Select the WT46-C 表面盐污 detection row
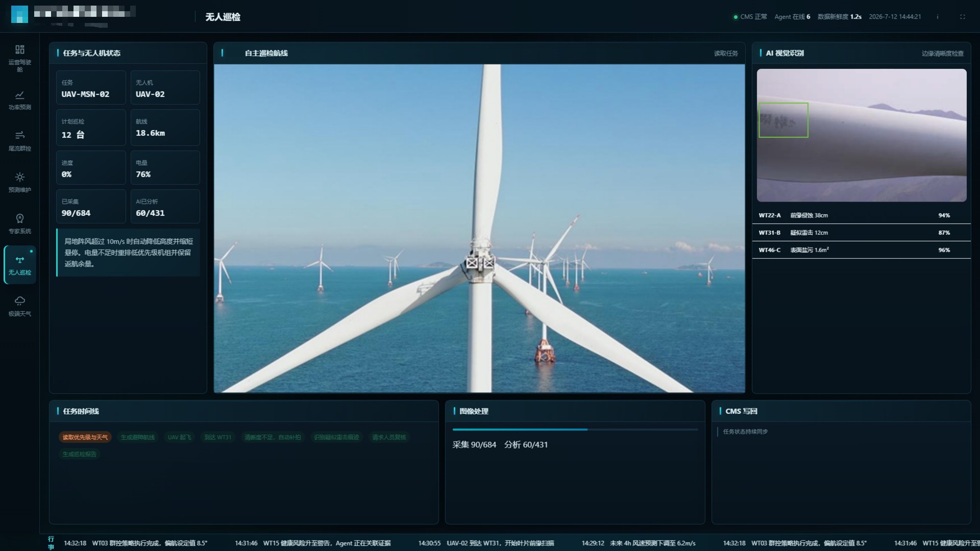980x551 pixels. pyautogui.click(x=861, y=250)
